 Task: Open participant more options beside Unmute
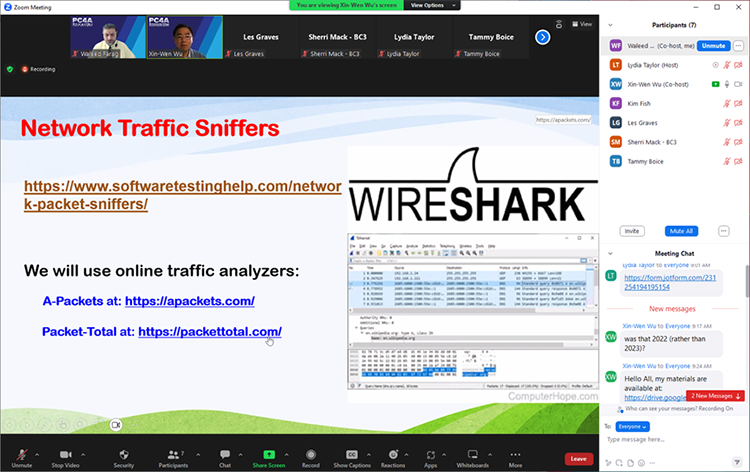[739, 46]
